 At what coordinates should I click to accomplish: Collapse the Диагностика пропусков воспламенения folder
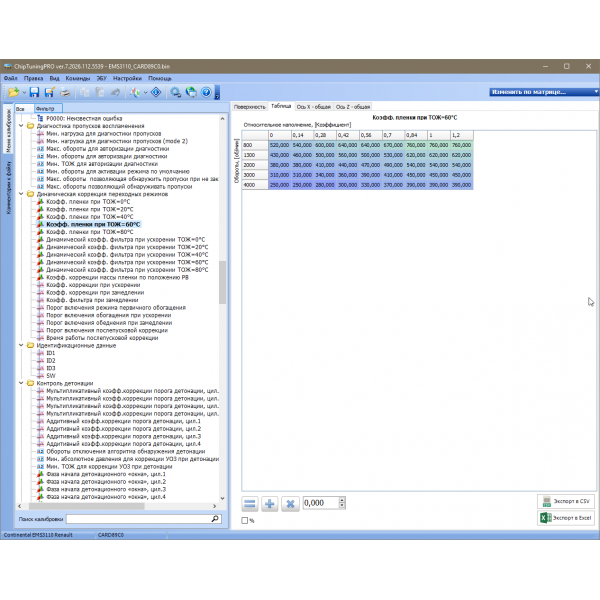22,127
